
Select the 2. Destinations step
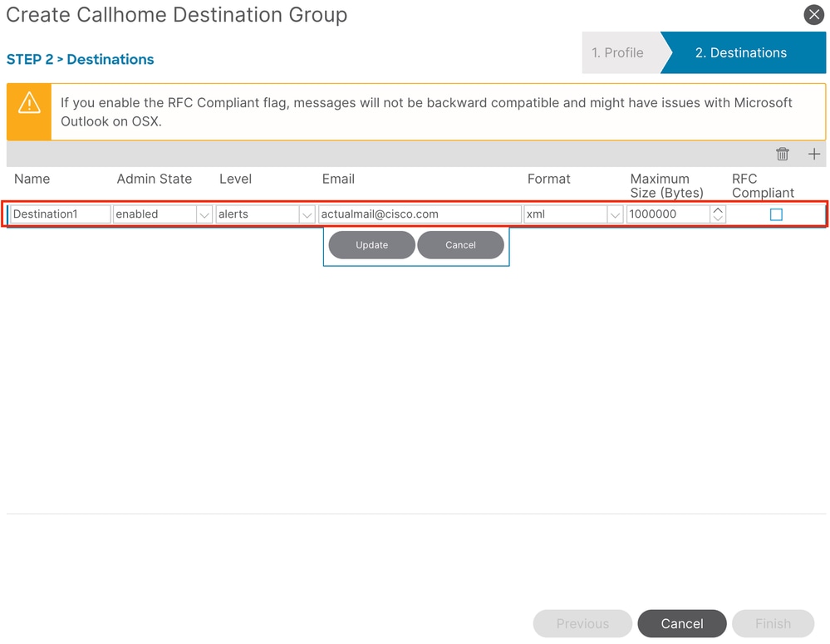(x=740, y=52)
